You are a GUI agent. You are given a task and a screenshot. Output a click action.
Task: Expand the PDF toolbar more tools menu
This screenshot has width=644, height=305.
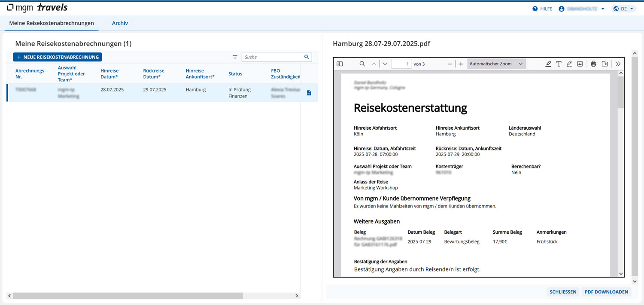(x=618, y=64)
